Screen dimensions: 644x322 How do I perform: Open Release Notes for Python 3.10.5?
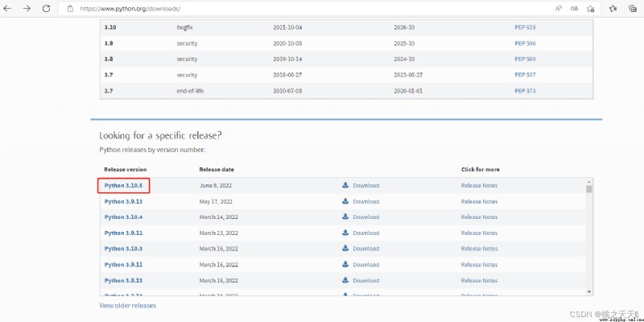tap(479, 186)
